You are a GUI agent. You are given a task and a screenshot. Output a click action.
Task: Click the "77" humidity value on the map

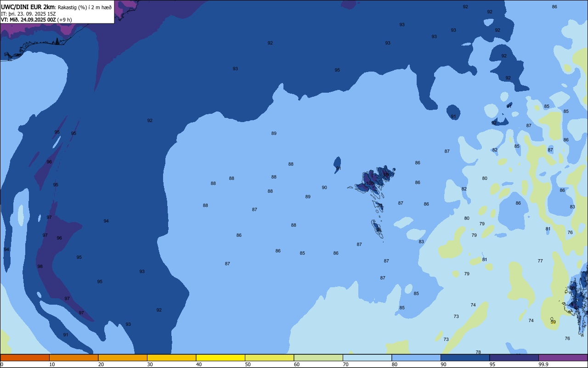coord(540,261)
